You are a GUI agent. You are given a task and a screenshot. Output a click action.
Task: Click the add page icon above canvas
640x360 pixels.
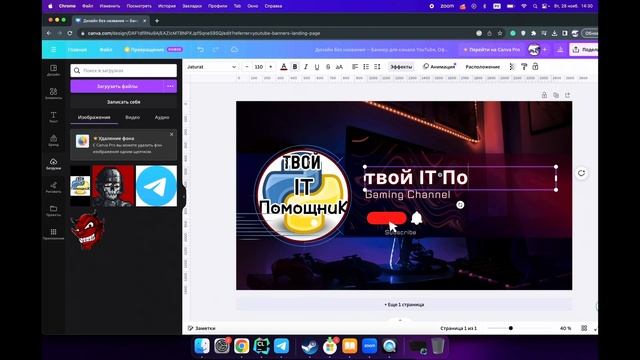point(567,95)
